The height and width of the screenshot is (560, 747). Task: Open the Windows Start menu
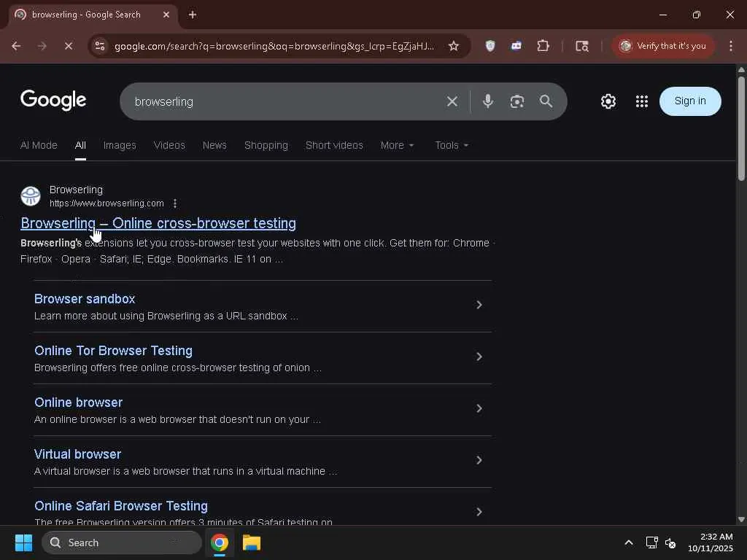click(x=23, y=542)
